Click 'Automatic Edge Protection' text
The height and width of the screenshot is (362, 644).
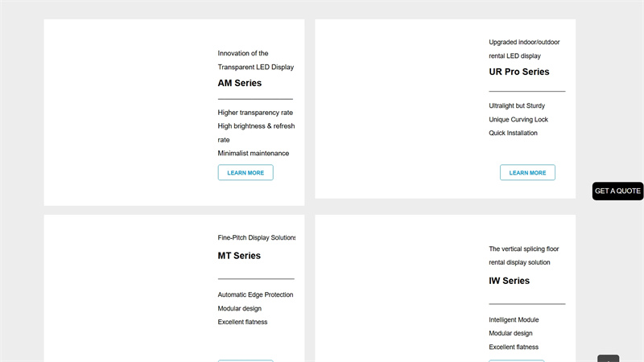click(255, 294)
